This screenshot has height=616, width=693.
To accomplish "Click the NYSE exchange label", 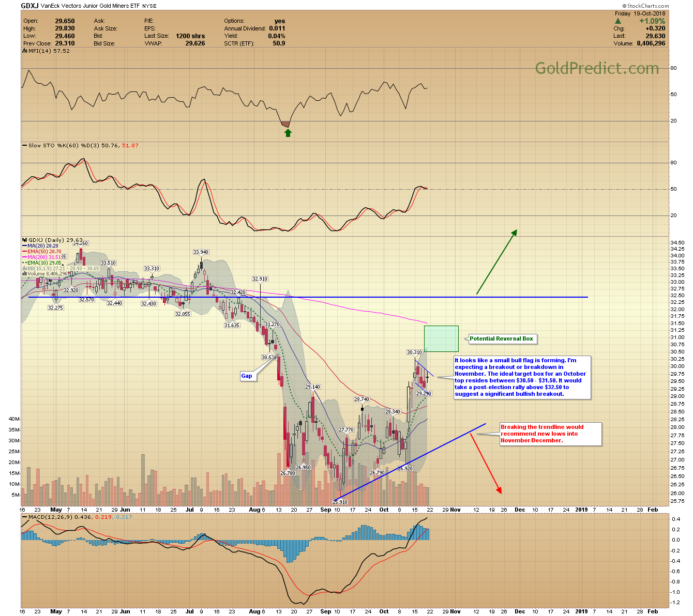I will pyautogui.click(x=149, y=6).
